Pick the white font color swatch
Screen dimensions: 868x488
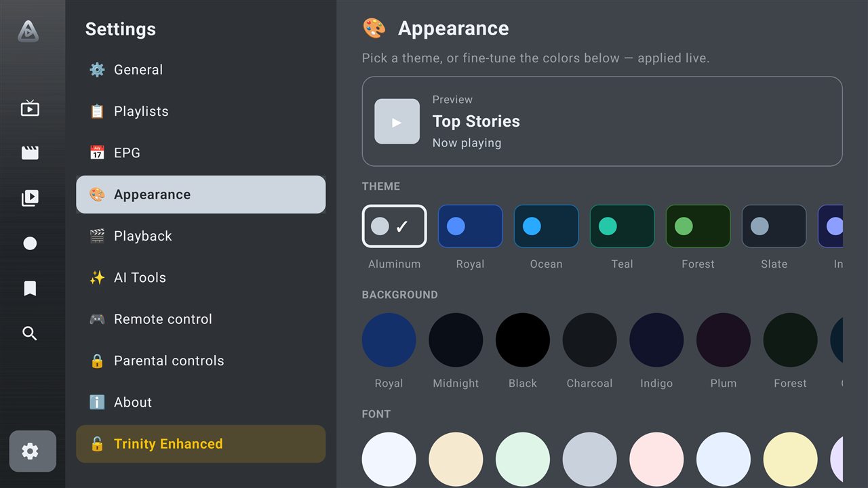click(389, 460)
